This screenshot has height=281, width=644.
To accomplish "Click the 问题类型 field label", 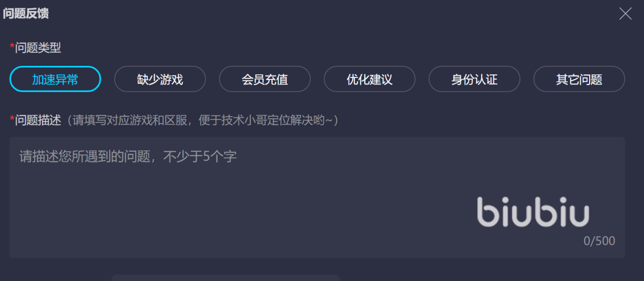I will [38, 48].
